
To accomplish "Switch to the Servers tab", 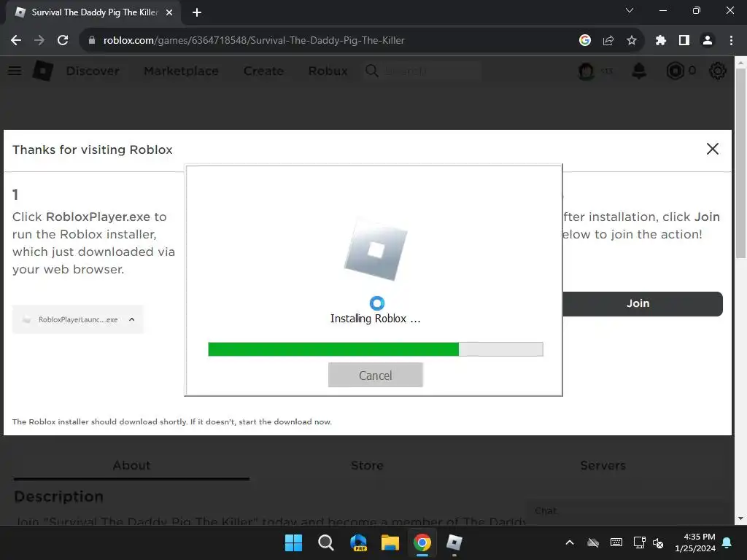I will tap(603, 465).
